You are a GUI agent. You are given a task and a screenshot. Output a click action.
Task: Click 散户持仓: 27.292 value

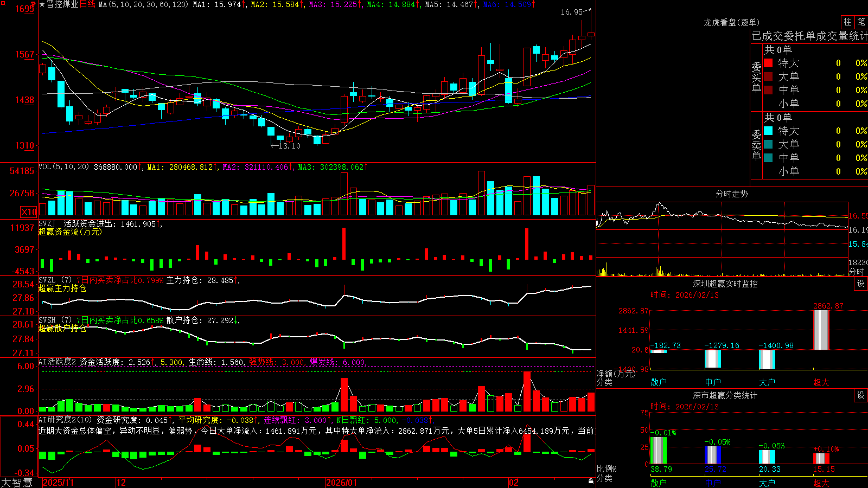[200, 320]
